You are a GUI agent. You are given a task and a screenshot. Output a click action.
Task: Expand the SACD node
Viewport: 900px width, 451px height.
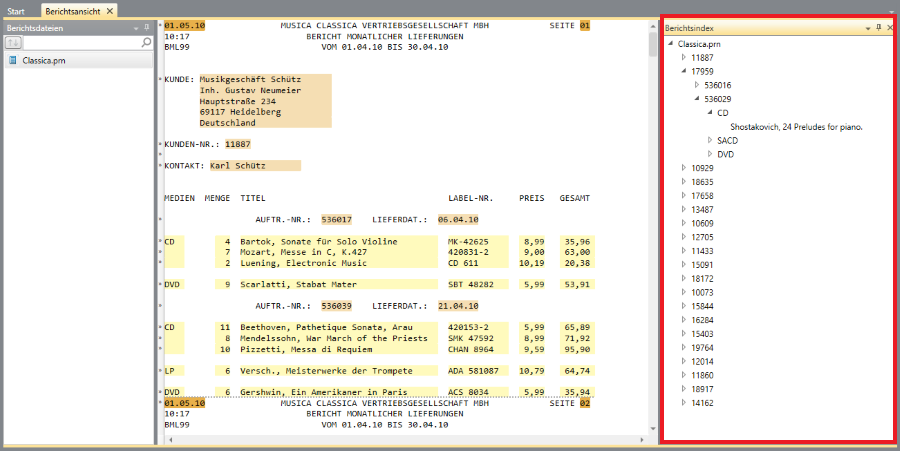pos(710,141)
